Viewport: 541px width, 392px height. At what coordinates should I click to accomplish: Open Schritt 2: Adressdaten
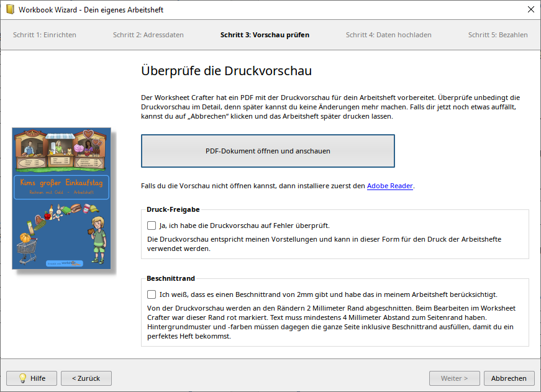tap(148, 35)
